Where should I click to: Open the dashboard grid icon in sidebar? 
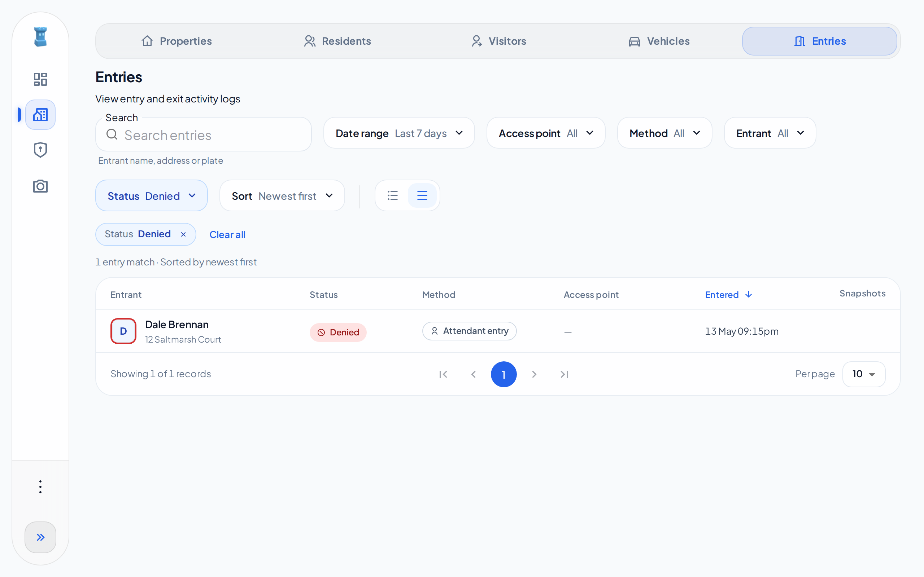[40, 79]
